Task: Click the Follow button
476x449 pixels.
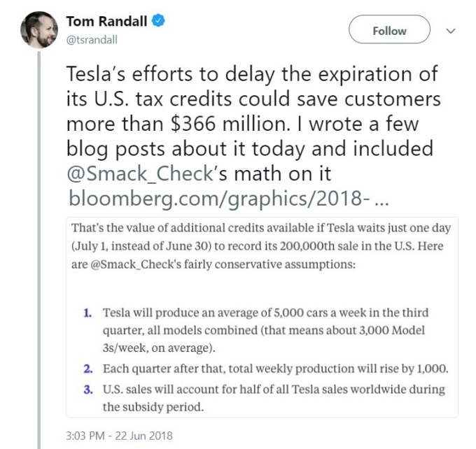Action: 389,29
